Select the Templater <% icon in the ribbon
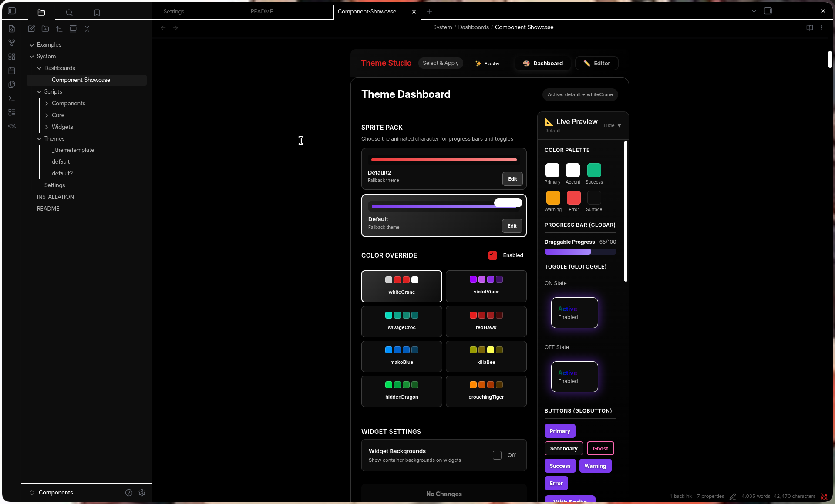The width and height of the screenshot is (835, 504). click(12, 126)
